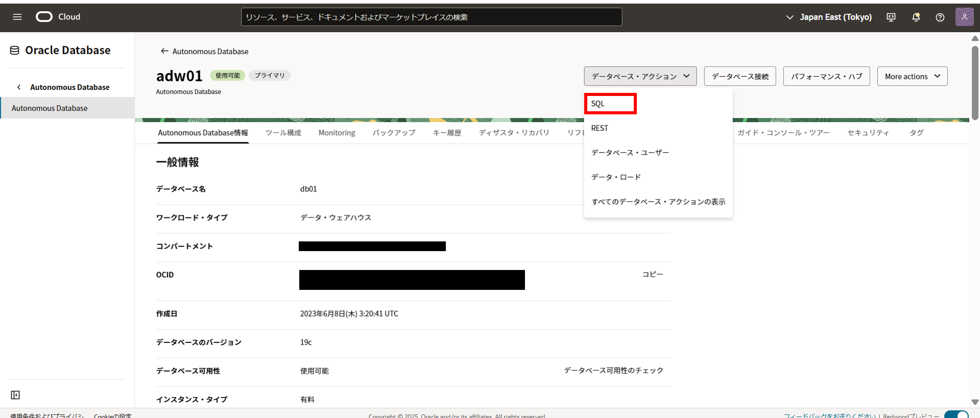Open the hamburger navigation menu
980x418 pixels.
click(17, 17)
